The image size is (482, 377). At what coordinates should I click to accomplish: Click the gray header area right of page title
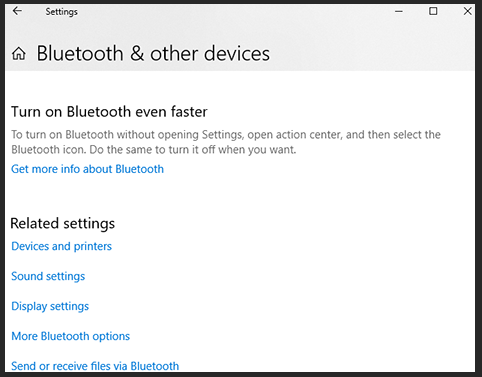point(370,53)
